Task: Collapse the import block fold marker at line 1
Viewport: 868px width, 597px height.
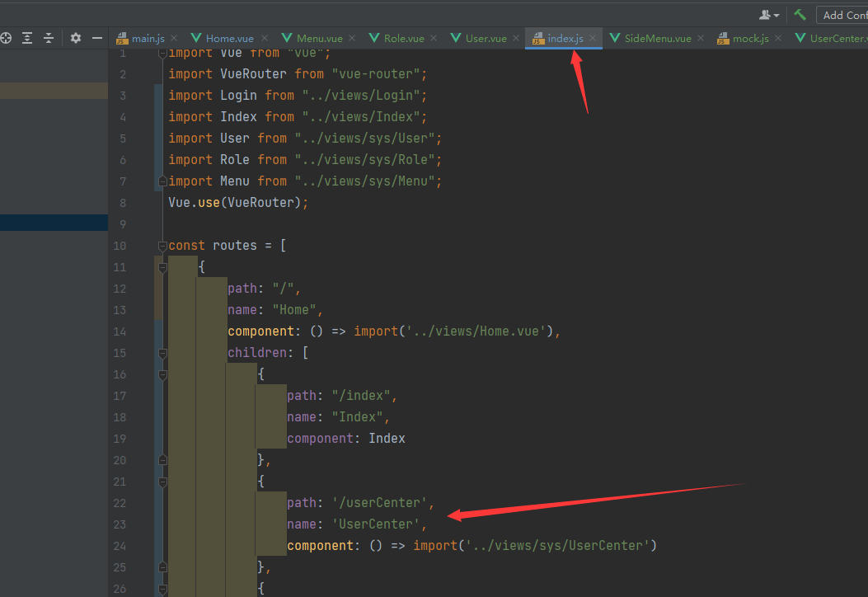Action: click(162, 54)
